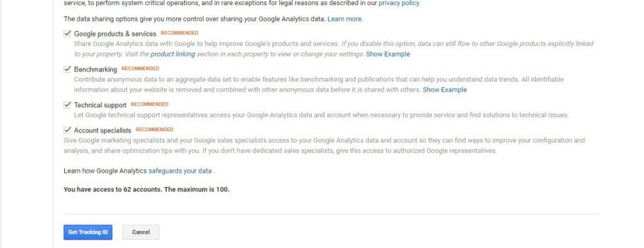Show Example for Google products & services
The image size is (644, 248).
(x=387, y=54)
